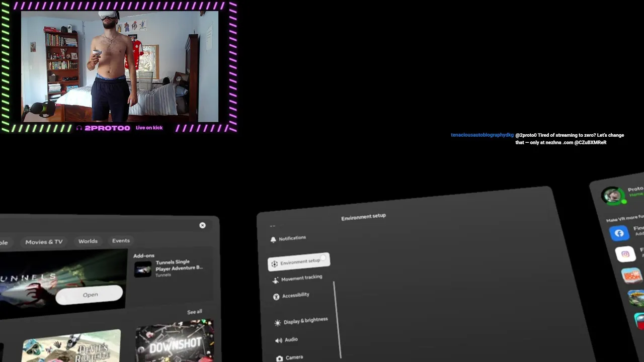Image resolution: width=644 pixels, height=362 pixels.
Task: Select Environment setup menu item
Action: [299, 262]
